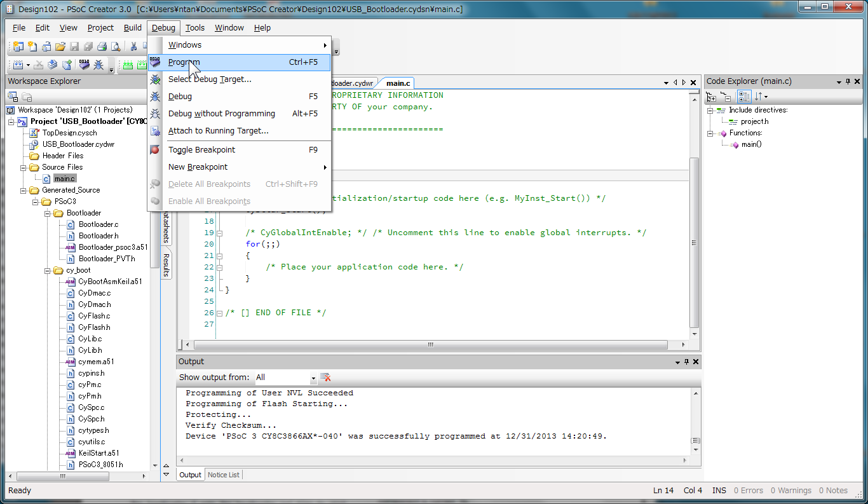Click the Save floppy disk icon
Viewport: 868px width, 504px height.
74,46
